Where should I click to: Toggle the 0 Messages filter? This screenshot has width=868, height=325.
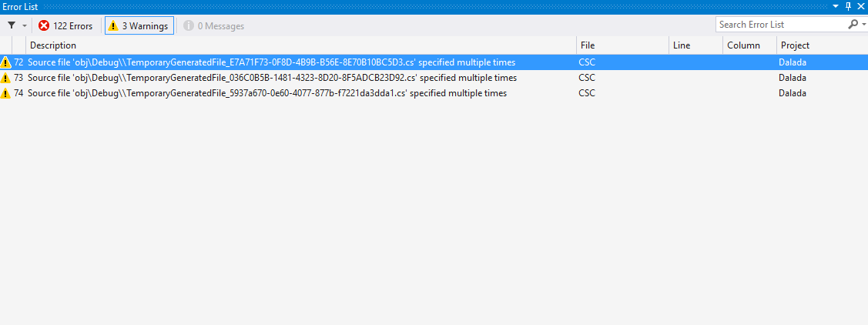213,26
